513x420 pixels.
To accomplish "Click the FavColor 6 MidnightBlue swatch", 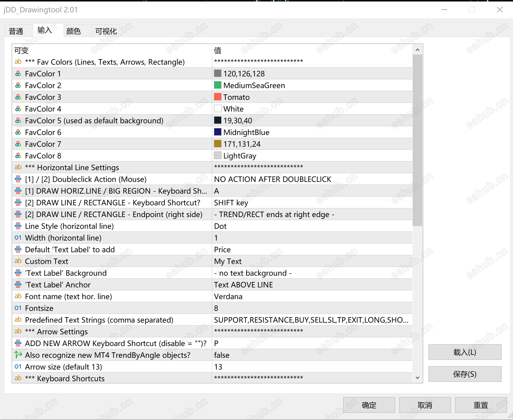I will coord(218,132).
